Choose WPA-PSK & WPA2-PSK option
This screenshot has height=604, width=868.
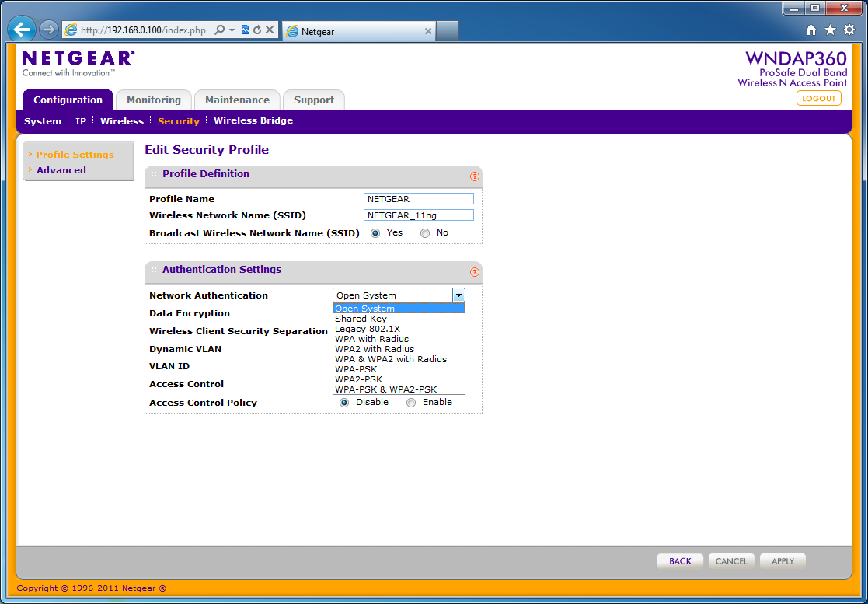coord(399,389)
